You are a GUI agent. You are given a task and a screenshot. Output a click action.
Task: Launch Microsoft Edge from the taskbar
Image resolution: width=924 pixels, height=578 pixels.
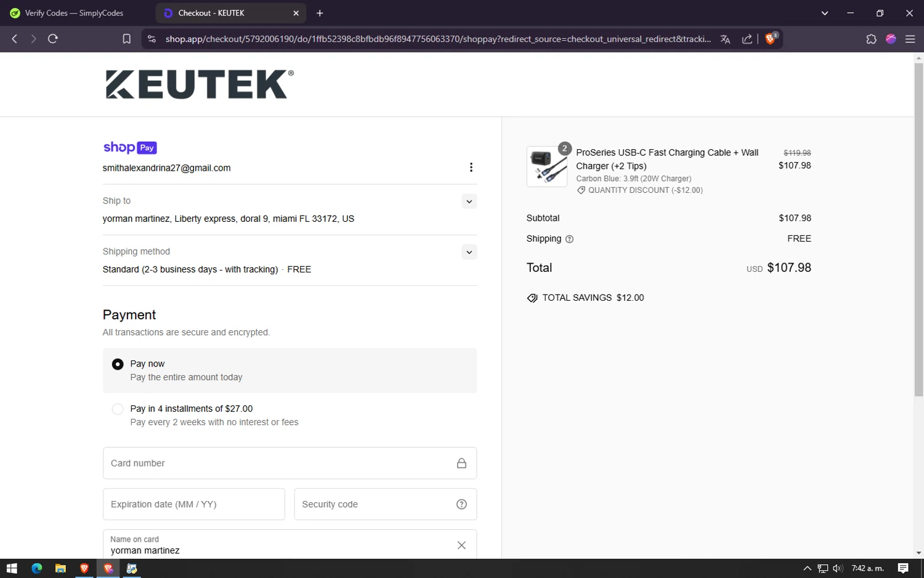pyautogui.click(x=36, y=568)
